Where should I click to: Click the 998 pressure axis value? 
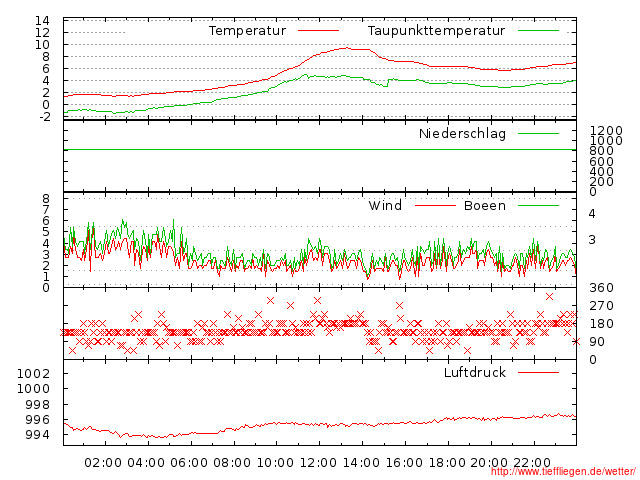pyautogui.click(x=38, y=404)
